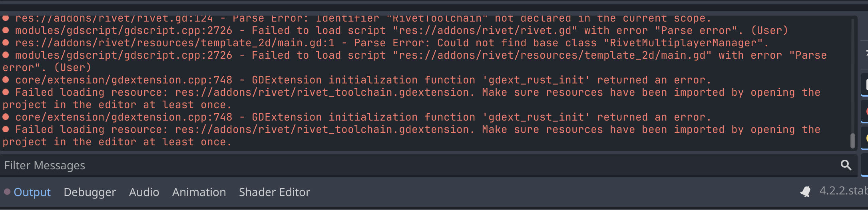Open the Debugger bottom panel
This screenshot has width=868, height=210.
pos(90,192)
